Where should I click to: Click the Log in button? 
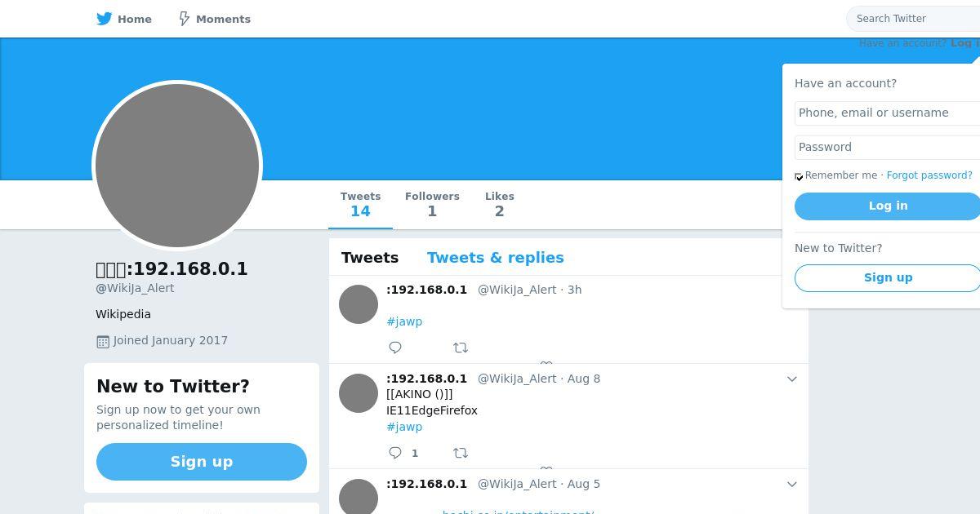pos(888,206)
